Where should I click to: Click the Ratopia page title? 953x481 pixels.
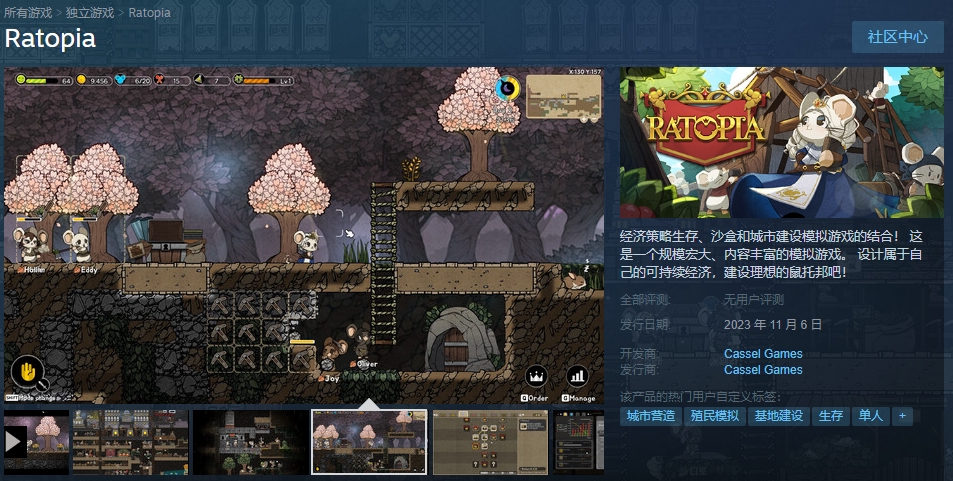[50, 38]
